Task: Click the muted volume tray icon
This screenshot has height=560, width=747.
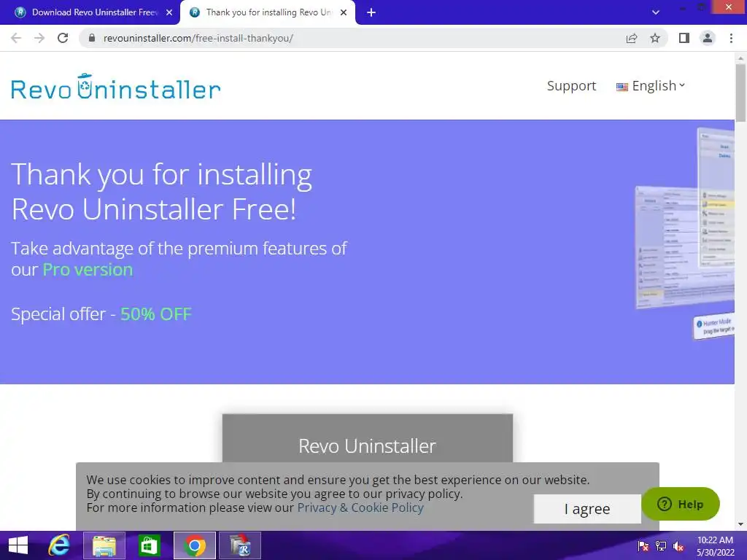Action: pos(678,545)
